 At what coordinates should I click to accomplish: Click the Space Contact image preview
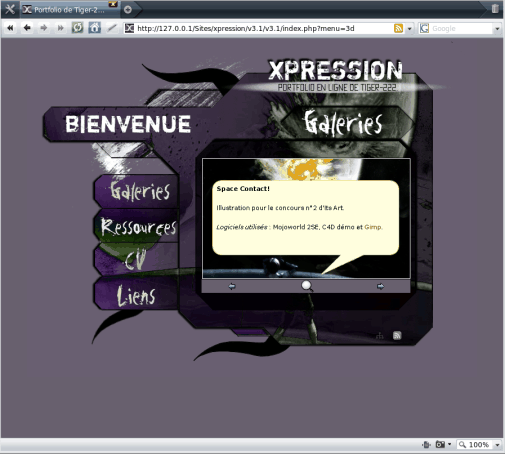click(x=306, y=218)
